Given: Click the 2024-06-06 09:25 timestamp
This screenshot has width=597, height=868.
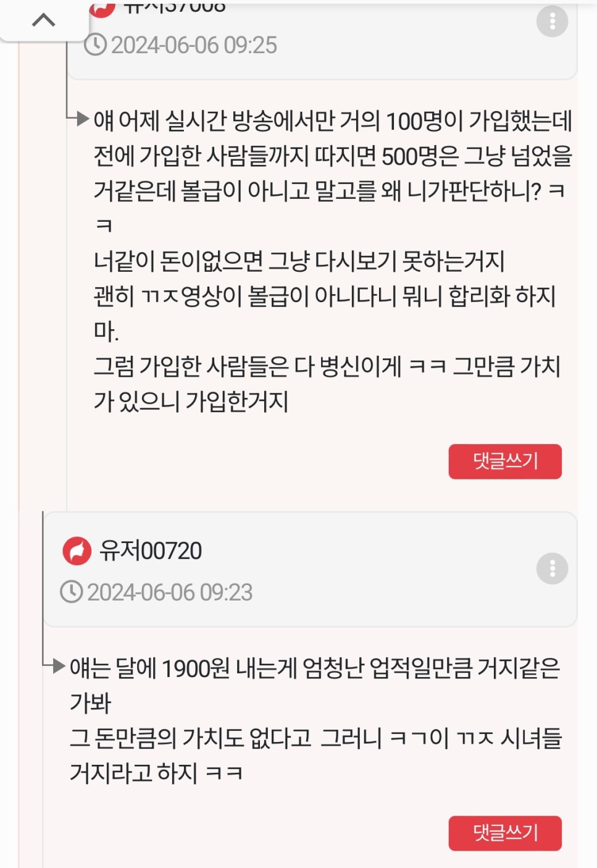Looking at the screenshot, I should pos(194,45).
